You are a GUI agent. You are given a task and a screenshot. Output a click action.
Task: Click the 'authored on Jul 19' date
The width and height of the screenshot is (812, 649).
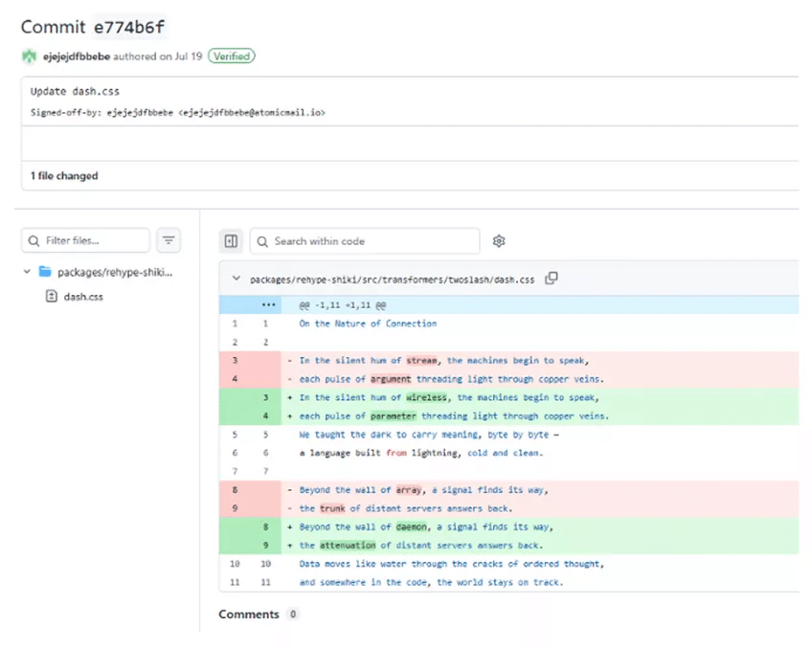click(157, 56)
